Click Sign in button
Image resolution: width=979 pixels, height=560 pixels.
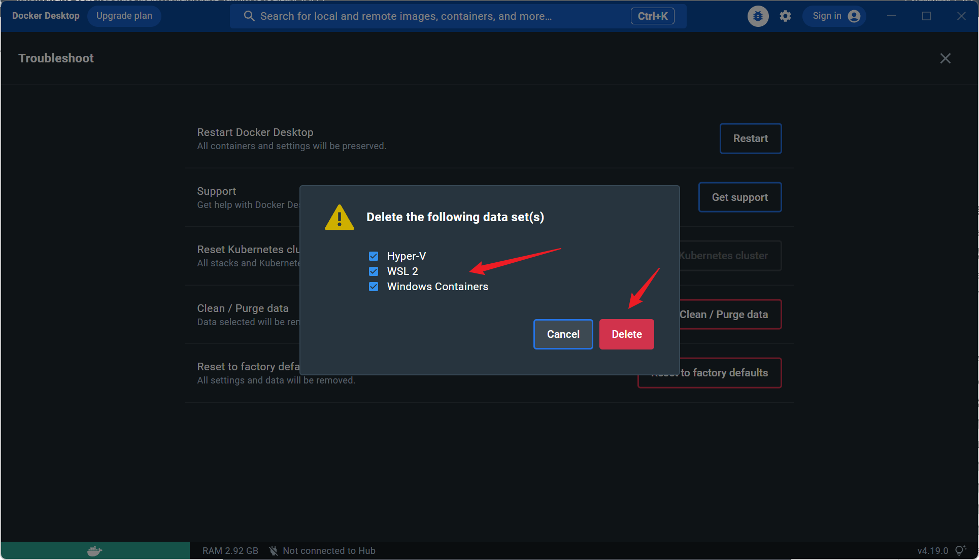click(826, 16)
